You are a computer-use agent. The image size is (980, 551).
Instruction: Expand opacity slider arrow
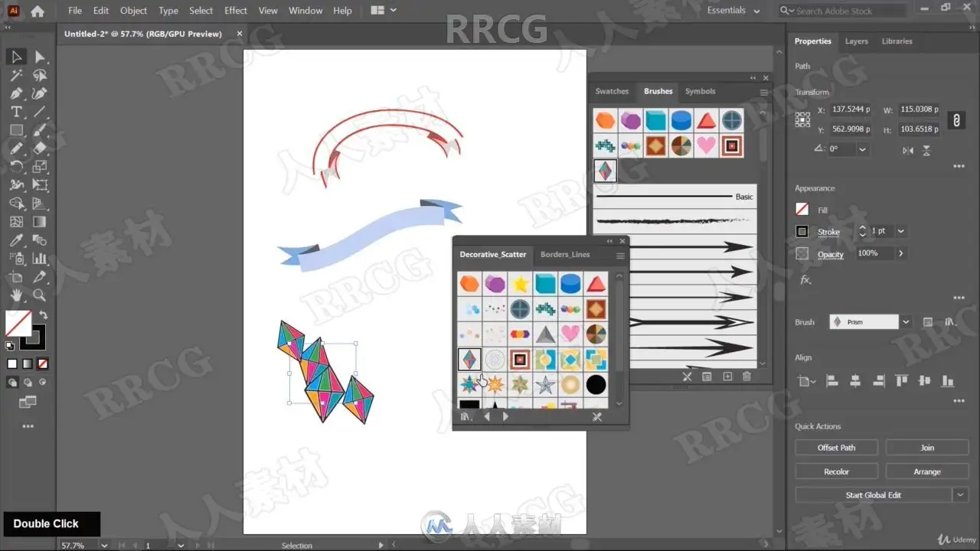point(901,253)
